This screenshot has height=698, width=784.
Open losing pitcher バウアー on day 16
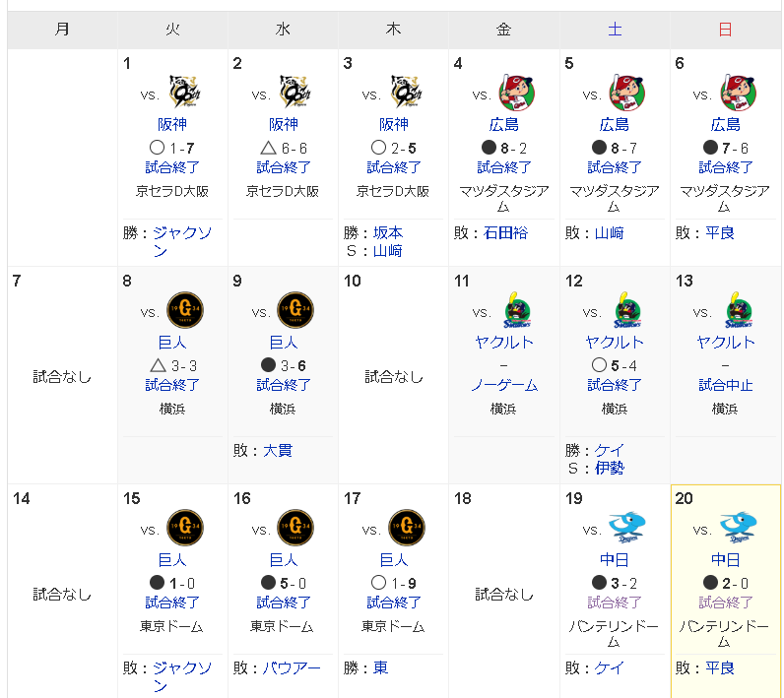pyautogui.click(x=292, y=668)
